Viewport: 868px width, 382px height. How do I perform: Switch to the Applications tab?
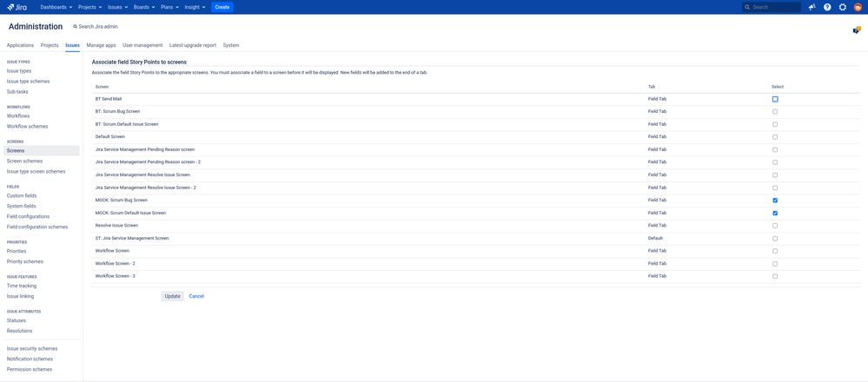(20, 45)
